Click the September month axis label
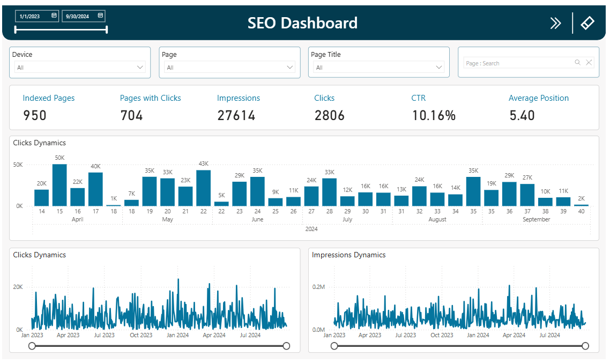The image size is (610, 364). pyautogui.click(x=537, y=219)
